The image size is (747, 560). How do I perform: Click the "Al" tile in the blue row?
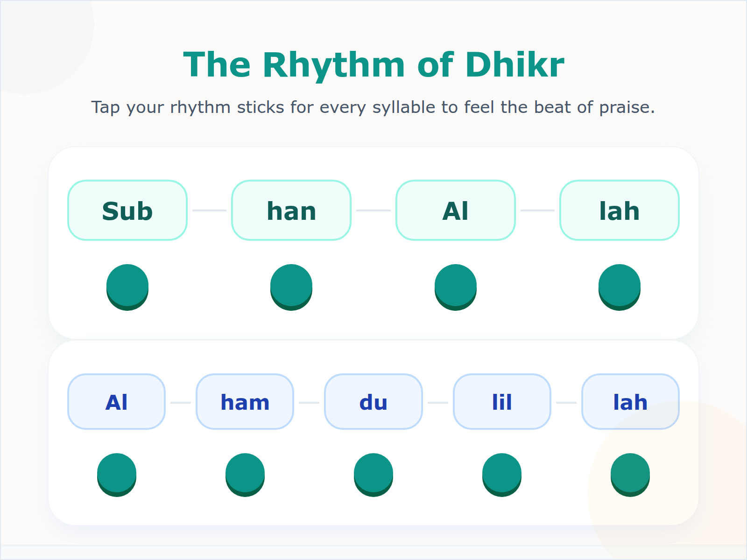tap(116, 401)
